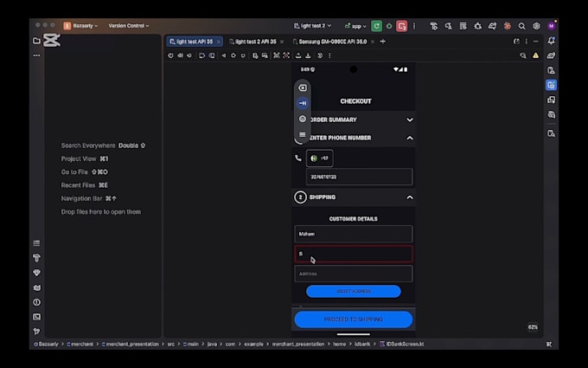
Task: Open the Build hammer tool window
Action: (x=36, y=258)
